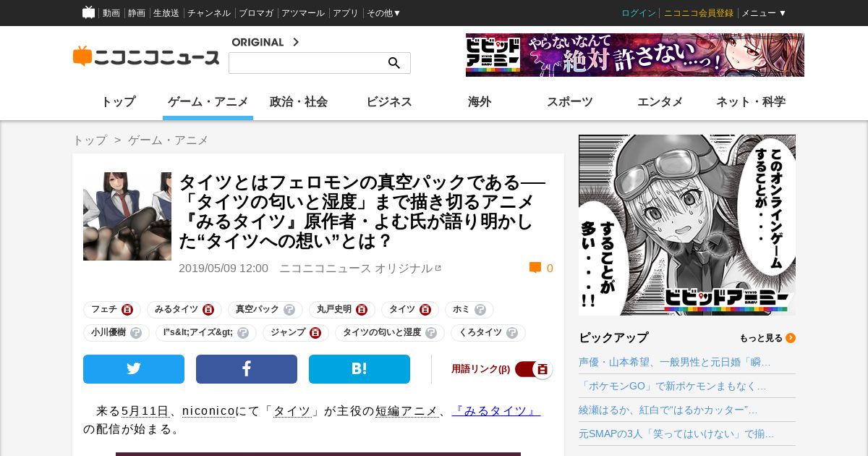Open アツマール in top bar

coord(303,13)
